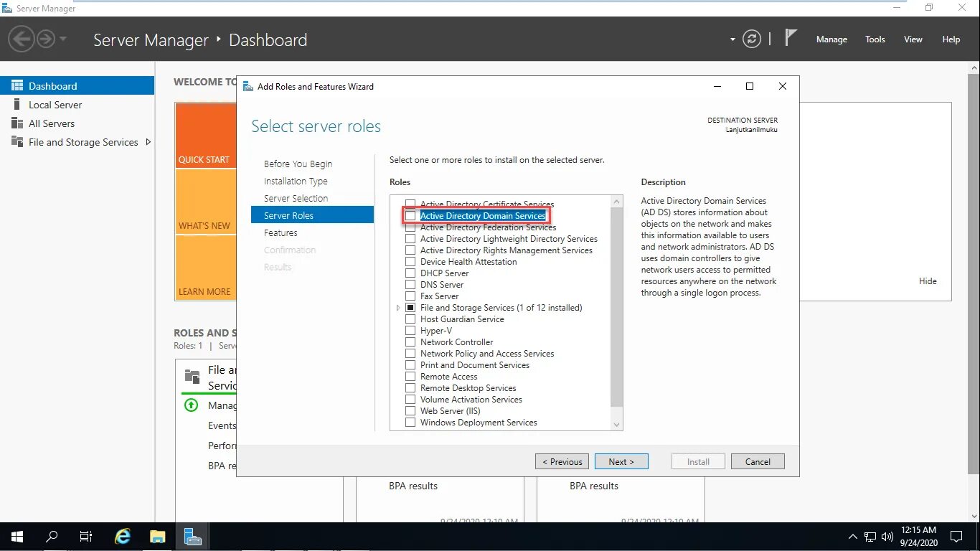Click the roles list vertical scrollbar thumb
This screenshot has height=551, width=980.
(616, 306)
